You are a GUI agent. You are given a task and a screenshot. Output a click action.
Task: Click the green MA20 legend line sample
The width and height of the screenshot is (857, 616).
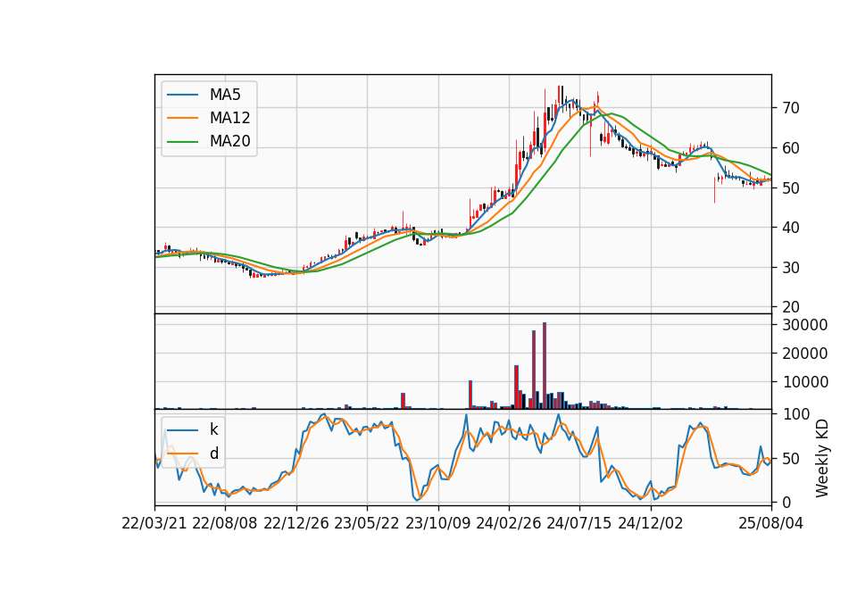(182, 142)
